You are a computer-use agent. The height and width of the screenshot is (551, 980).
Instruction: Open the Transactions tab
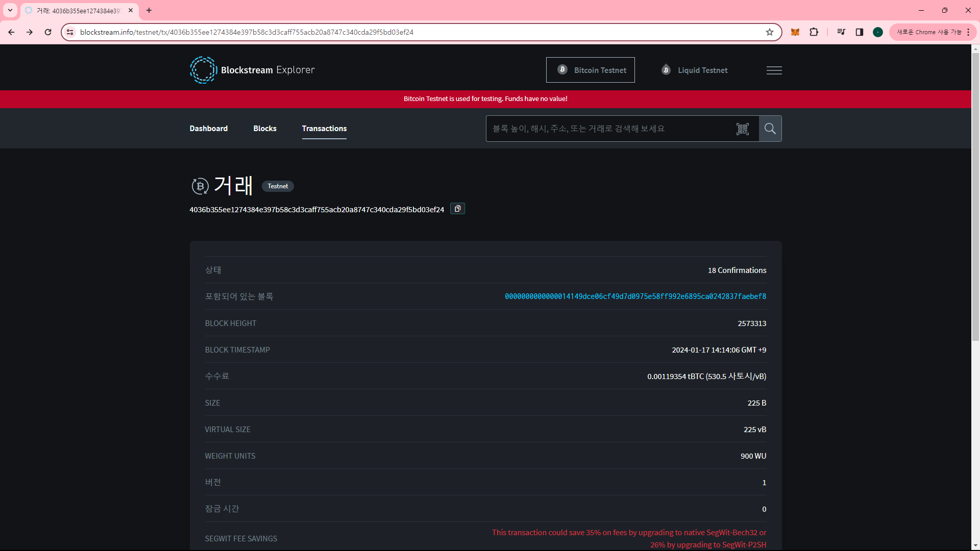point(324,129)
